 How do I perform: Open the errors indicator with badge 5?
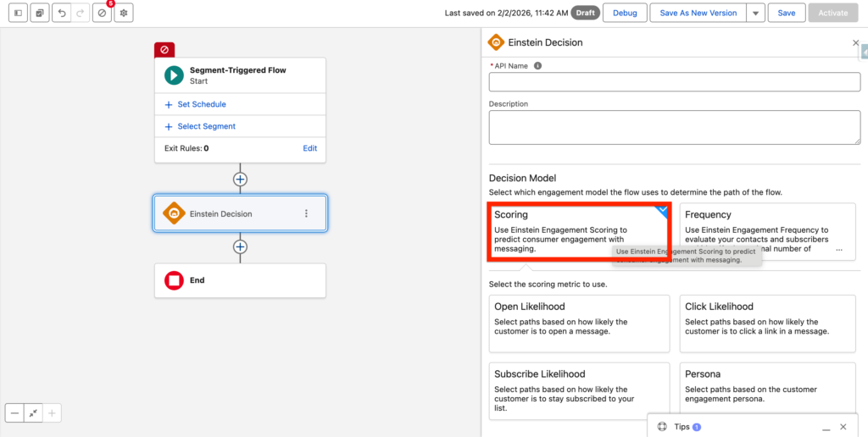pos(103,14)
